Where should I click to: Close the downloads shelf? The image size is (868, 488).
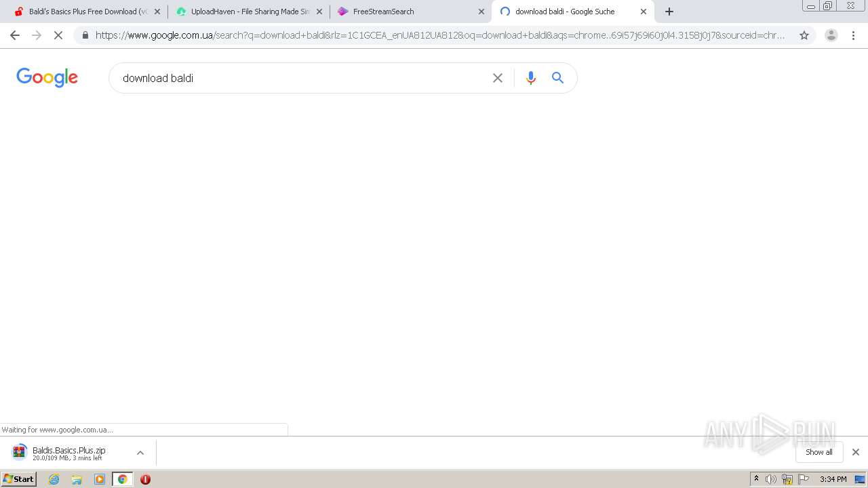tap(856, 452)
